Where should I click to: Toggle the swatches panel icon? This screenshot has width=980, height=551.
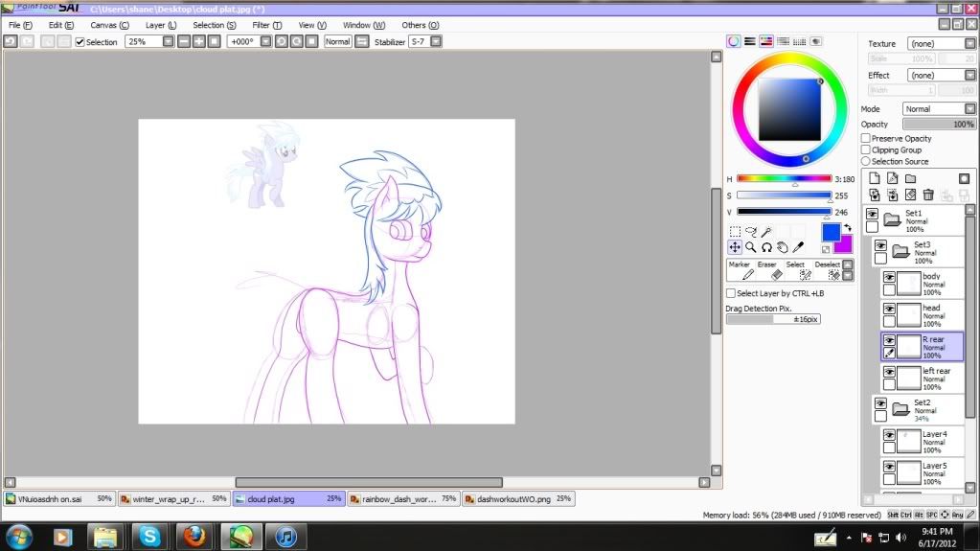(799, 41)
